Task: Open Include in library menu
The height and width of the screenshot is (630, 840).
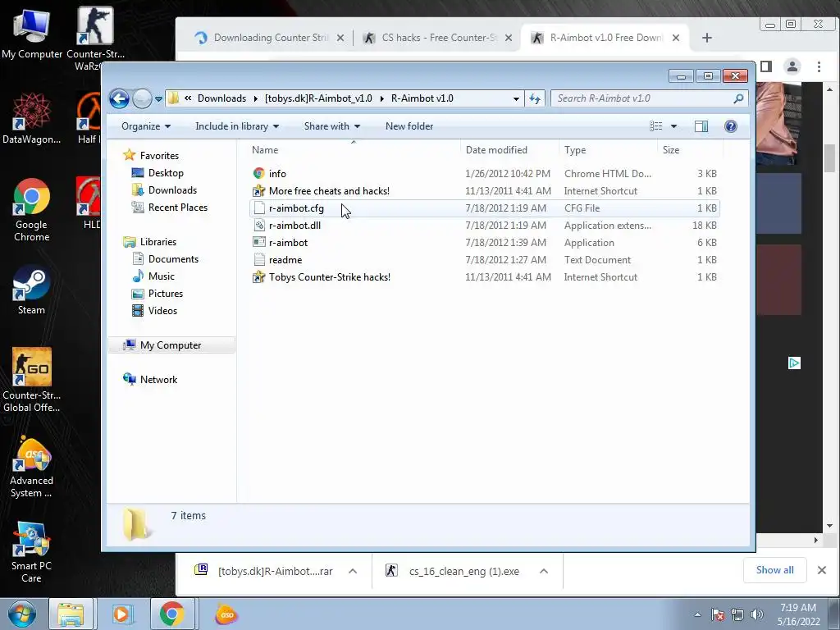Action: coord(237,126)
